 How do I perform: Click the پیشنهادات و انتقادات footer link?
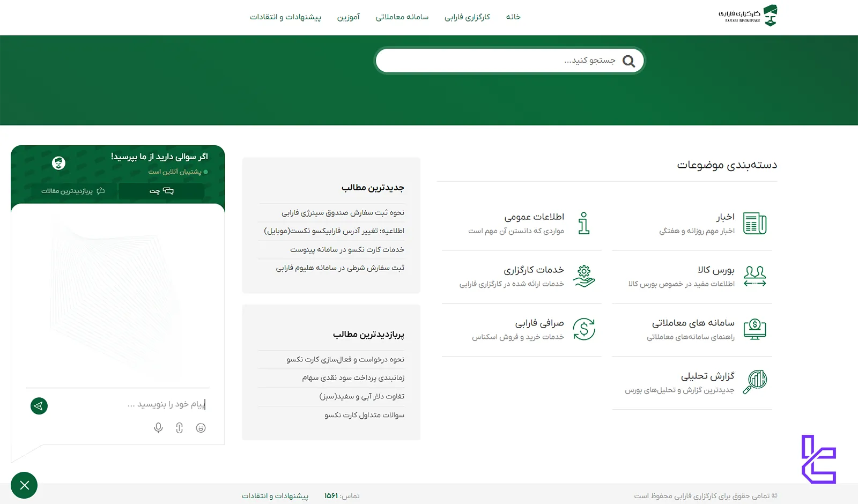tap(275, 495)
